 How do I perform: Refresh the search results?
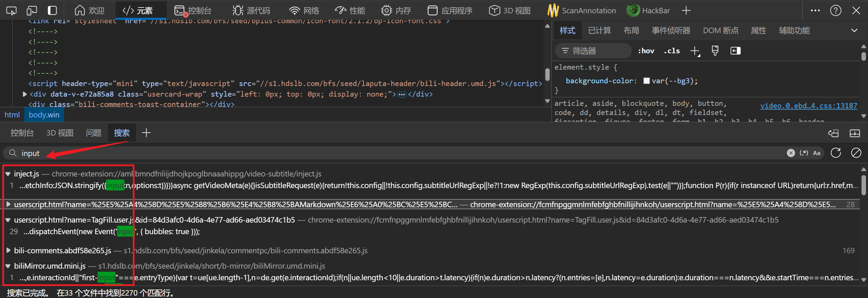click(836, 153)
